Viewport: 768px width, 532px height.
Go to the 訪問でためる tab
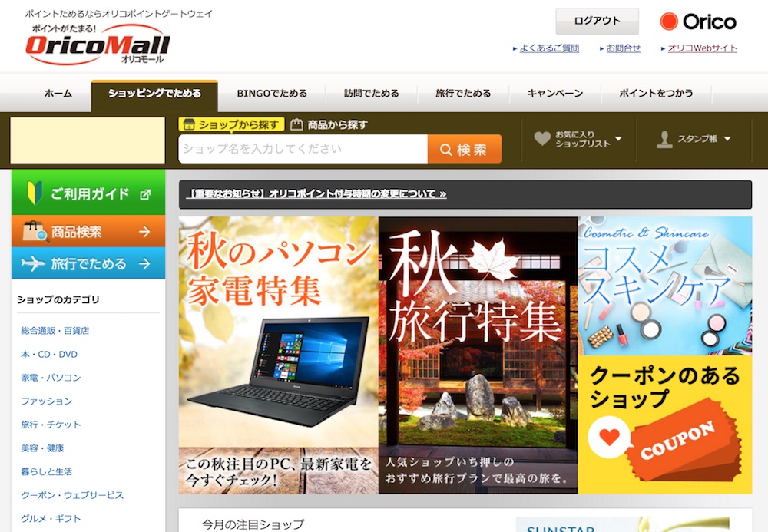tap(371, 93)
